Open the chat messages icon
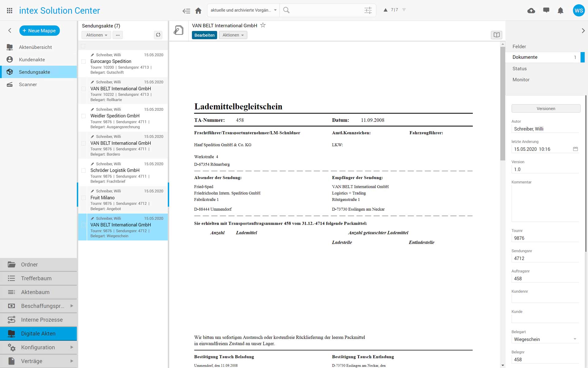This screenshot has height=368, width=588. tap(546, 10)
